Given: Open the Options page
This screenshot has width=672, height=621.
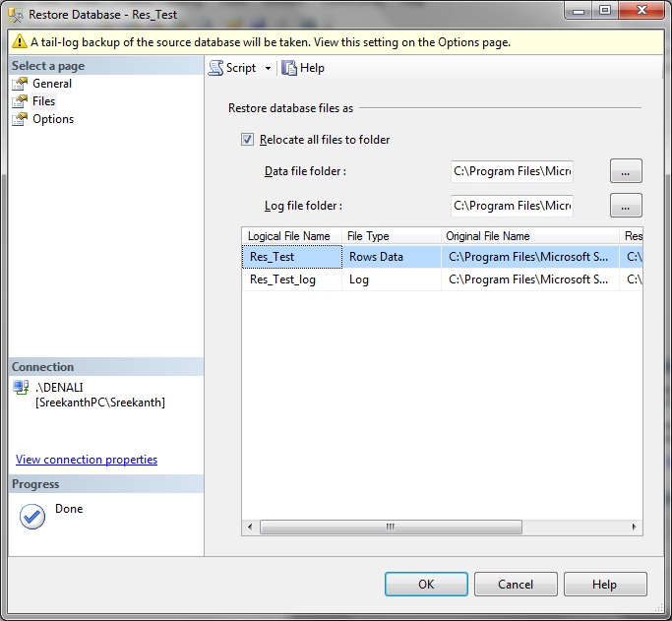Looking at the screenshot, I should [x=52, y=119].
